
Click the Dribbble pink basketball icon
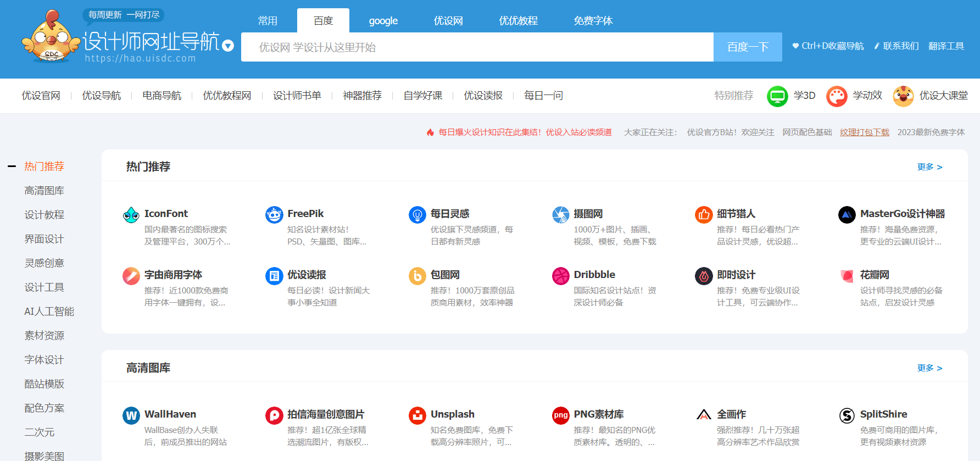pos(561,276)
